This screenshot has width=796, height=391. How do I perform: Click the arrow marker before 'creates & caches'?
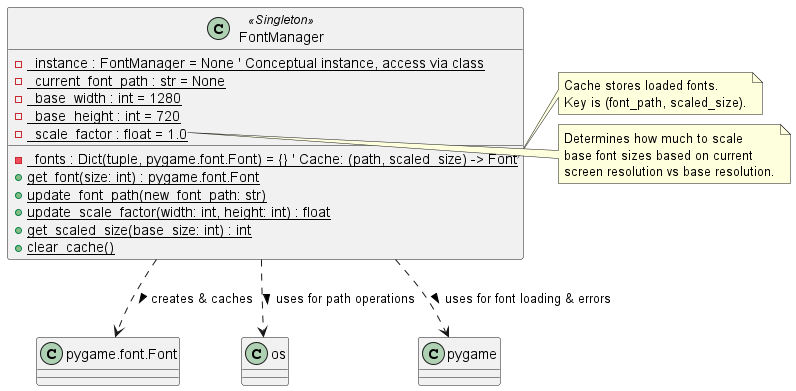pyautogui.click(x=143, y=299)
